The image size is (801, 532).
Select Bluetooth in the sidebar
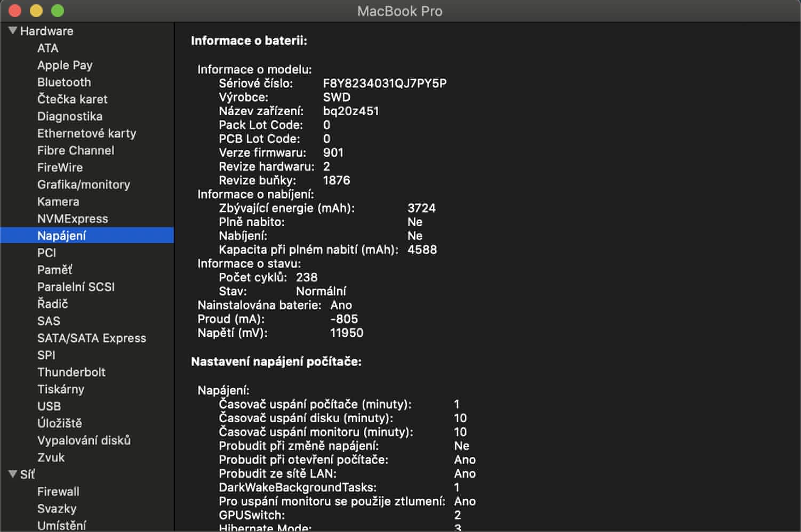(x=64, y=82)
